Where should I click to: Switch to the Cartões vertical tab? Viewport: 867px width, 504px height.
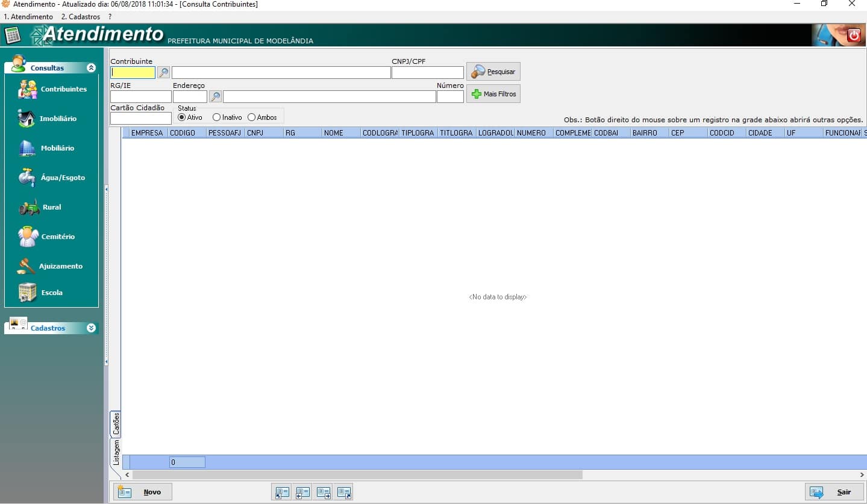point(116,424)
